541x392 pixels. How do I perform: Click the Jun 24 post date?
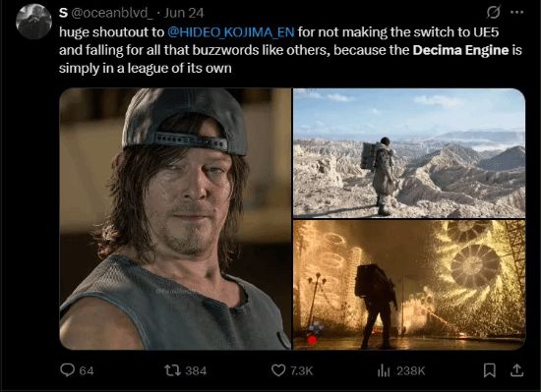click(184, 13)
